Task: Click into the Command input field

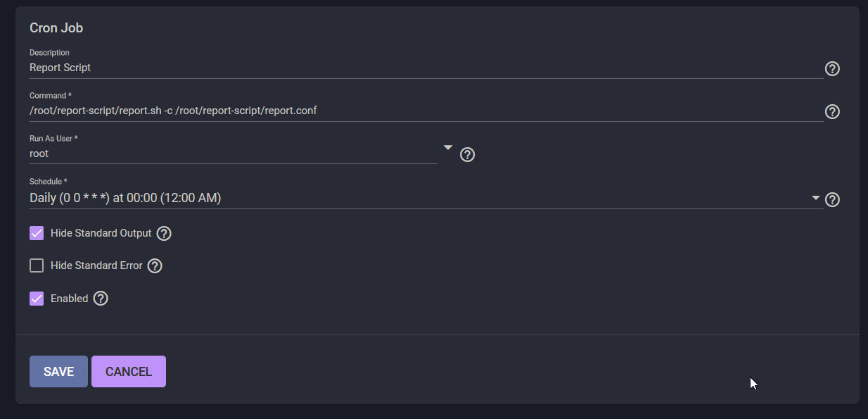Action: coord(426,111)
